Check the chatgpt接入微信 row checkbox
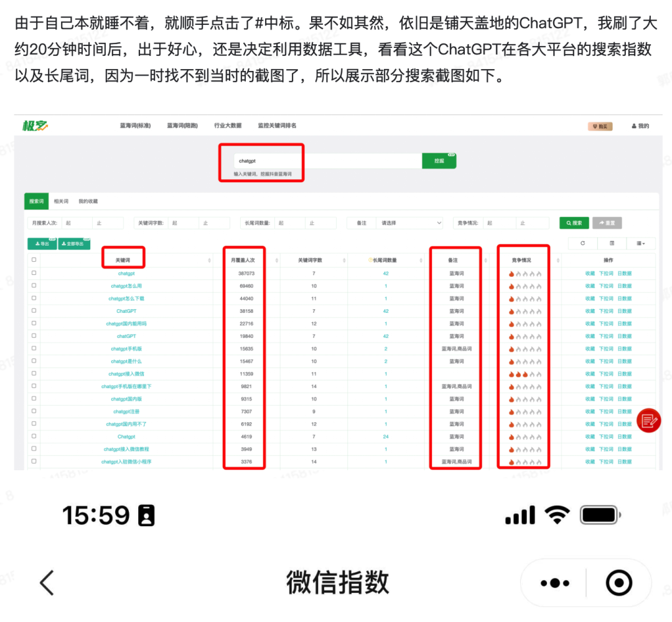This screenshot has width=672, height=622. pos(34,374)
